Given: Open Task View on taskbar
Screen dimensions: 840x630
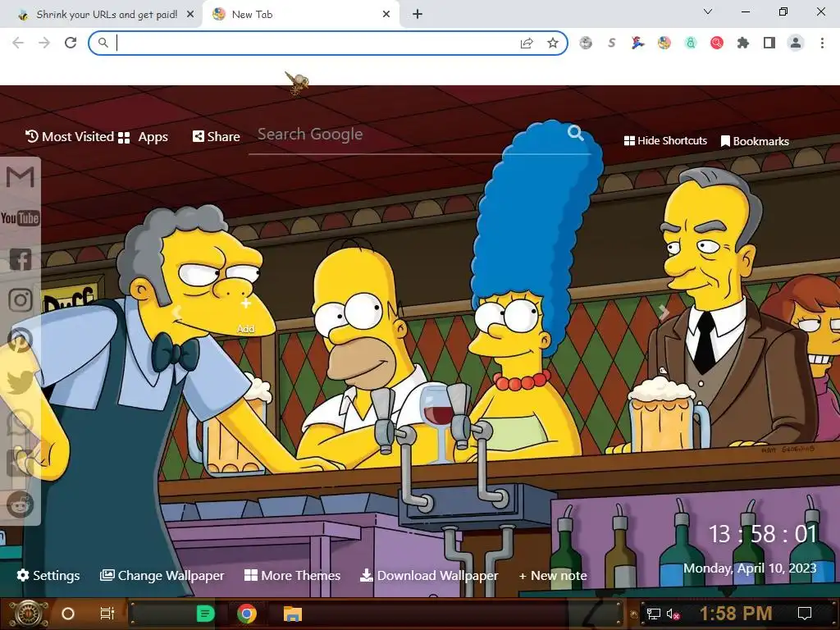Looking at the screenshot, I should tap(107, 614).
